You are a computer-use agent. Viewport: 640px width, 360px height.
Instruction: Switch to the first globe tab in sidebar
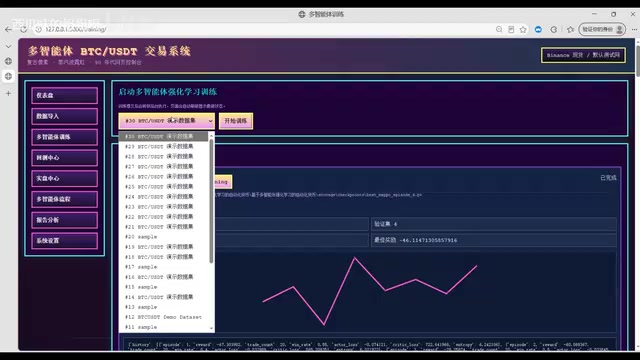click(x=8, y=61)
